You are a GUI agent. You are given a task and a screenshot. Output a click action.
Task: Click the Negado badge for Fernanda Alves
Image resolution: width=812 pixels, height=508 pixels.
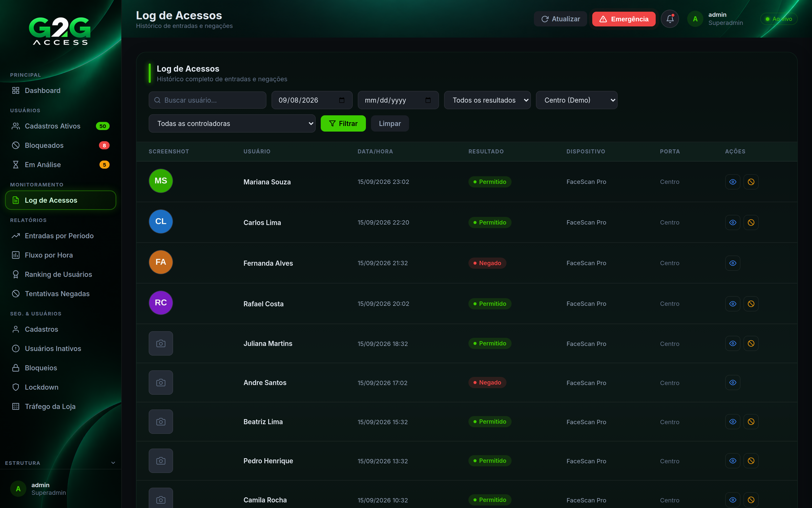pyautogui.click(x=487, y=263)
